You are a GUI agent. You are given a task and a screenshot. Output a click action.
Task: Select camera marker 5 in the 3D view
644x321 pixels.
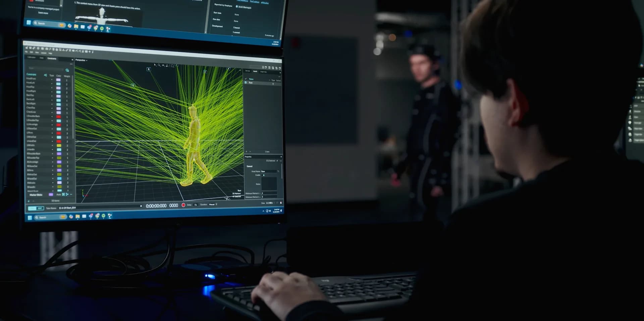tap(133, 85)
